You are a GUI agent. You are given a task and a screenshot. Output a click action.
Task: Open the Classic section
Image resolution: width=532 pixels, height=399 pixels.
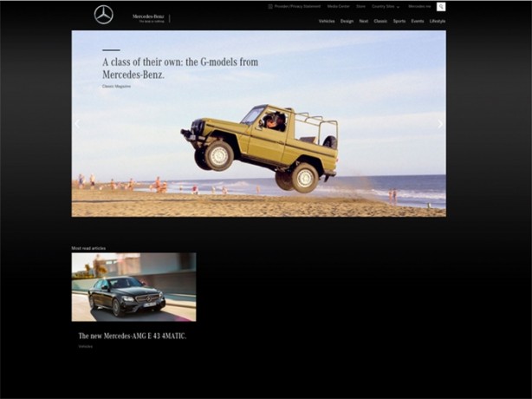380,21
